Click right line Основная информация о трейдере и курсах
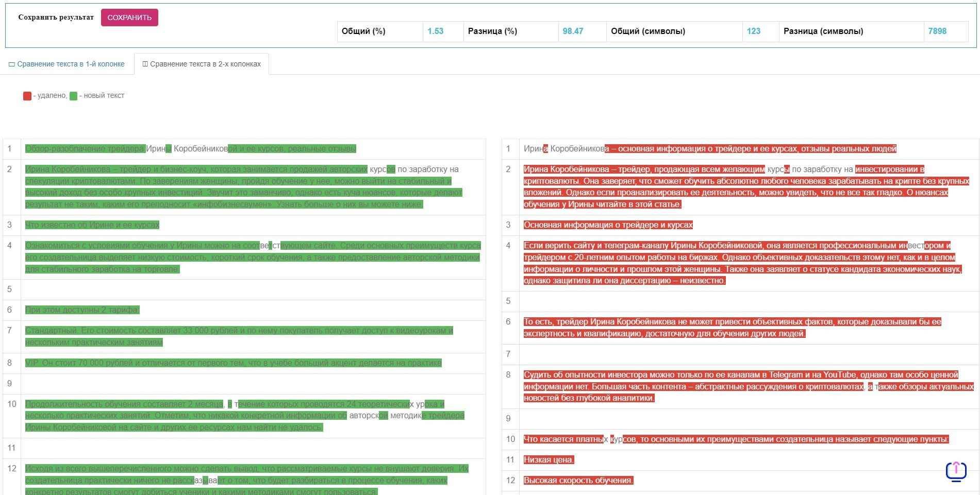 [608, 225]
